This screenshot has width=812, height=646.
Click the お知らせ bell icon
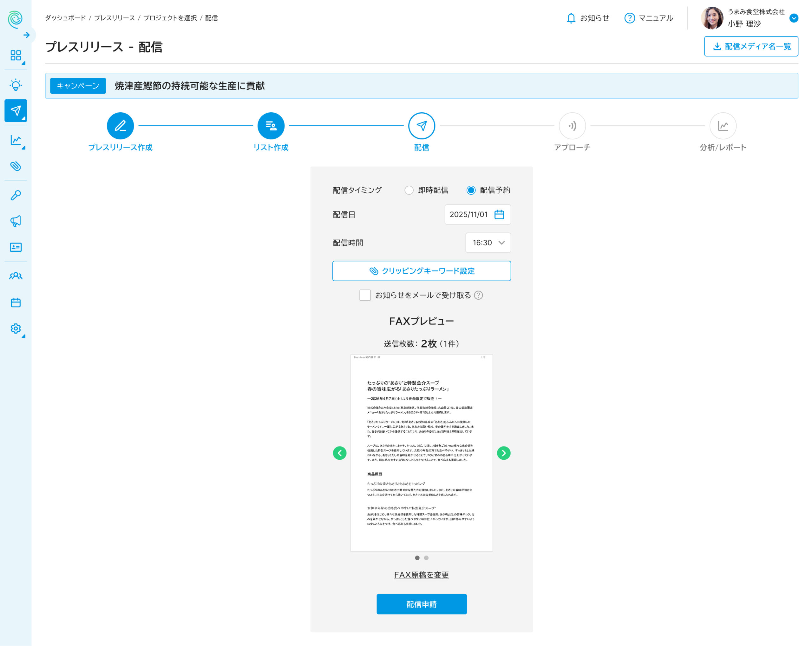(571, 18)
